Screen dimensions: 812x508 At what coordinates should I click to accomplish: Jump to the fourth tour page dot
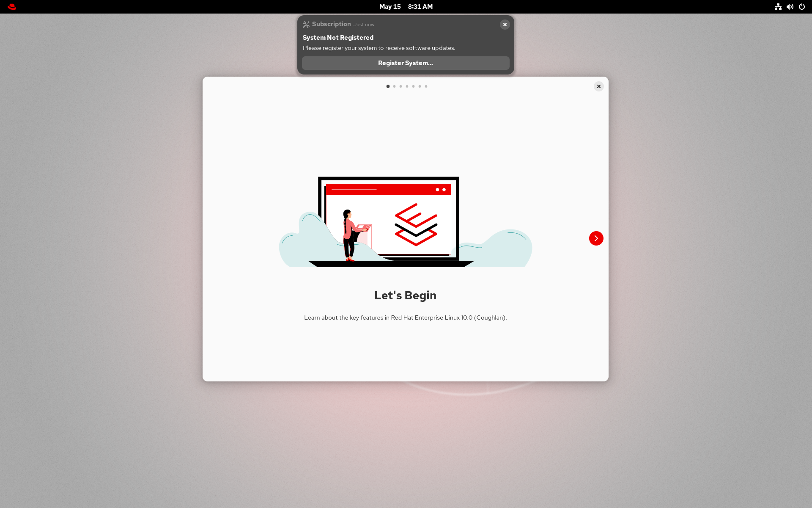[x=407, y=86]
